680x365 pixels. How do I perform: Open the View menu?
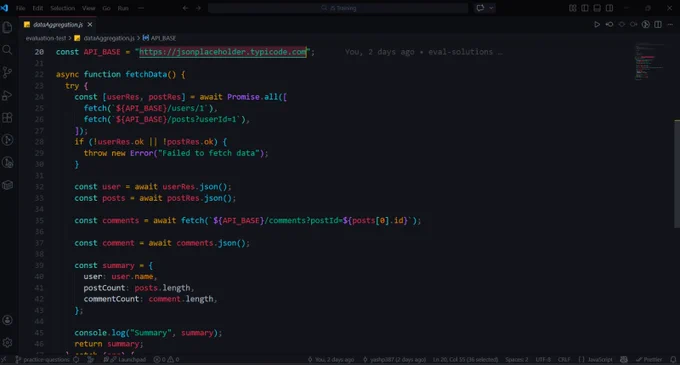(88, 8)
